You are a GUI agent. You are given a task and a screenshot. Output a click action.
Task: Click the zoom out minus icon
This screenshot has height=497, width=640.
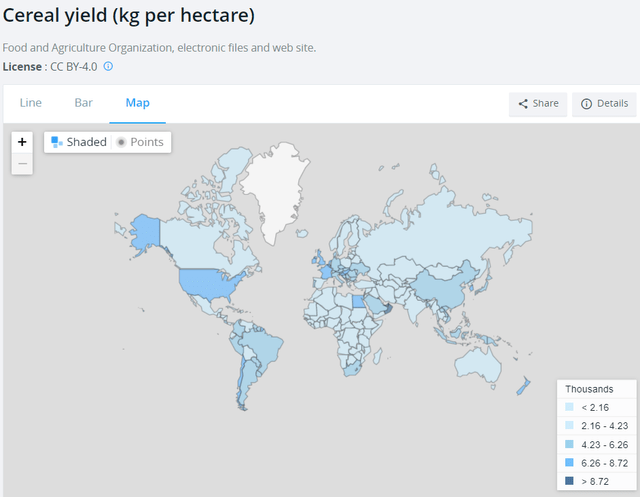pos(22,162)
